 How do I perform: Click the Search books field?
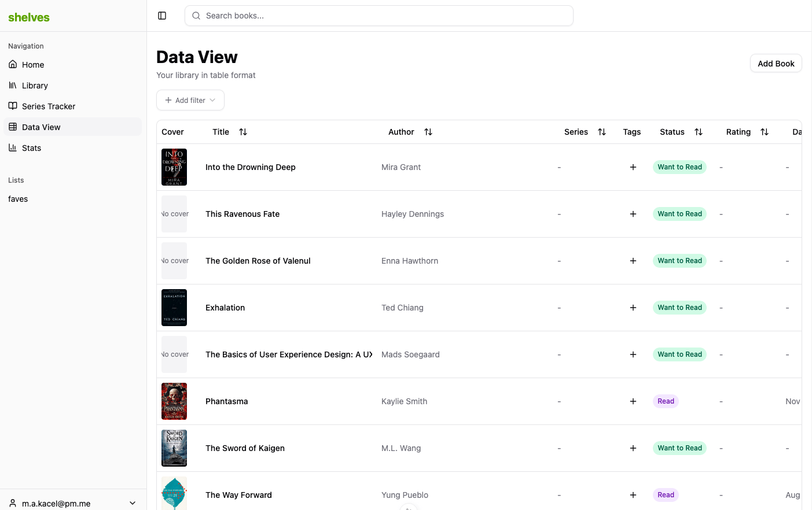point(379,16)
